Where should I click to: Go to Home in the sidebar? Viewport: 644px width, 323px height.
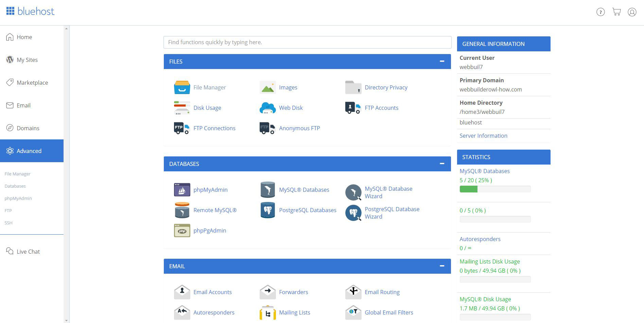(32, 37)
